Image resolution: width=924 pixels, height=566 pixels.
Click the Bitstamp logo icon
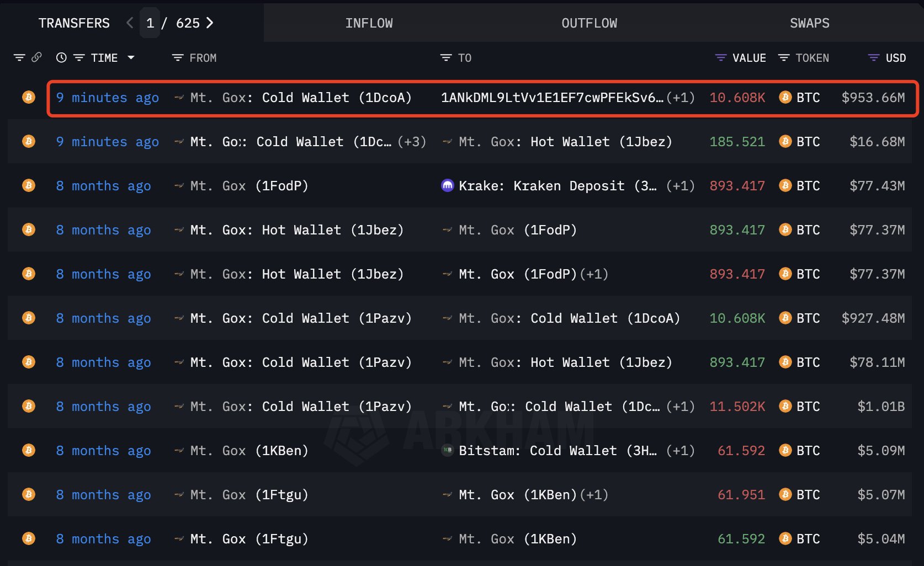(x=448, y=450)
